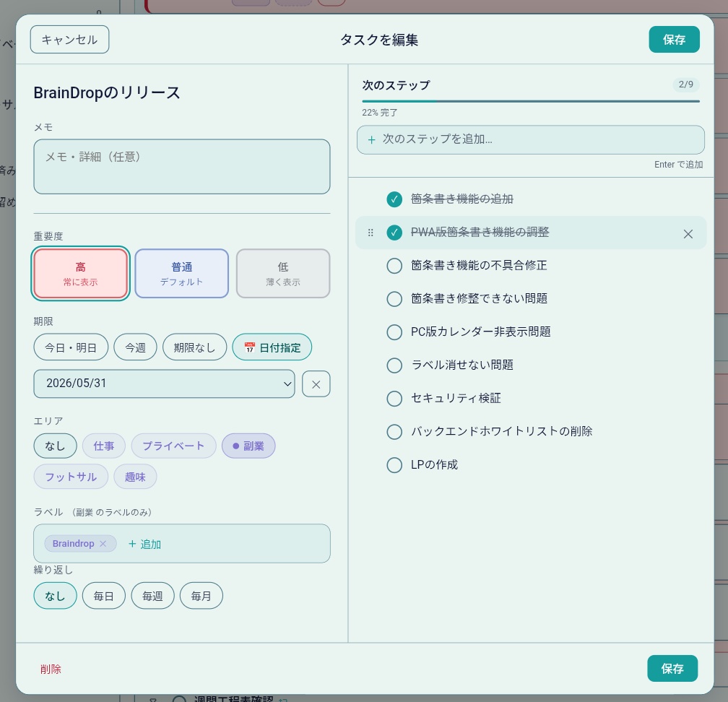Click the セキュリティ検証 step text

pos(456,399)
